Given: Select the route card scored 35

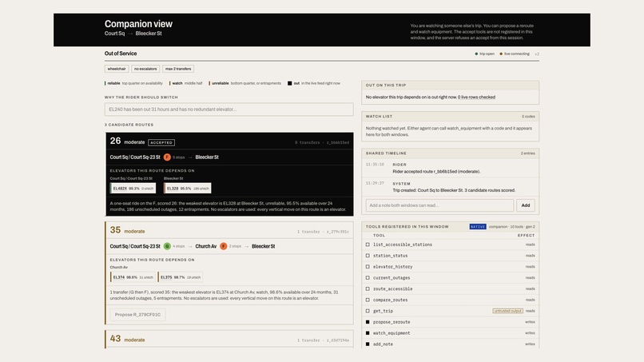Looking at the screenshot, I should [x=229, y=273].
